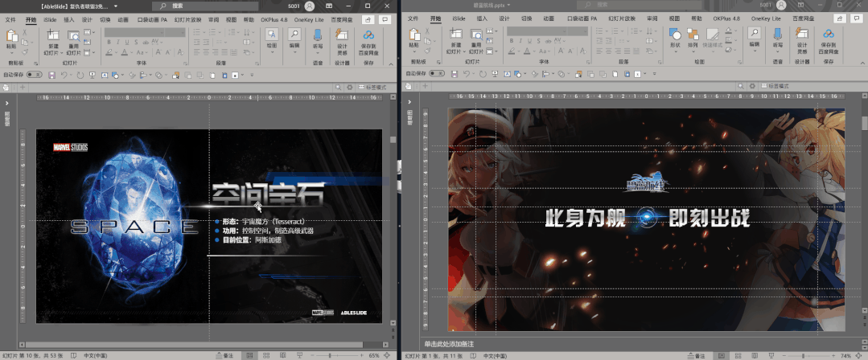Toggle Bold in left window ribbon
868x360 pixels.
(109, 42)
